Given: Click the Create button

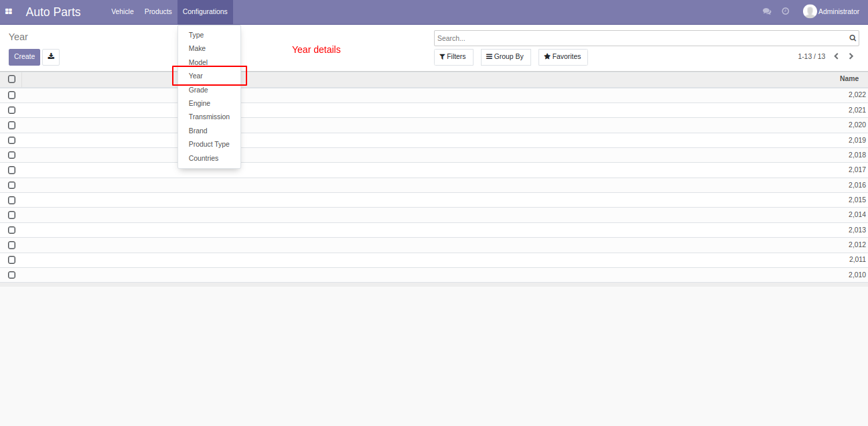Looking at the screenshot, I should (24, 57).
